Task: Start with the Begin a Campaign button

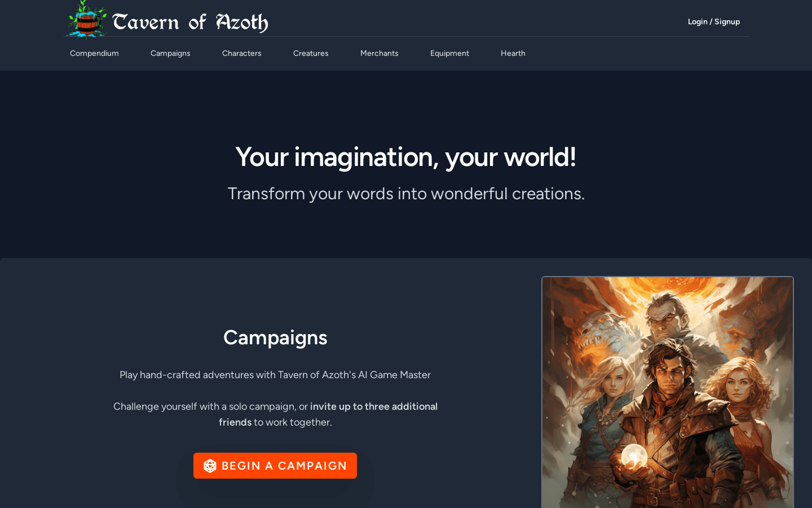Action: [275, 466]
